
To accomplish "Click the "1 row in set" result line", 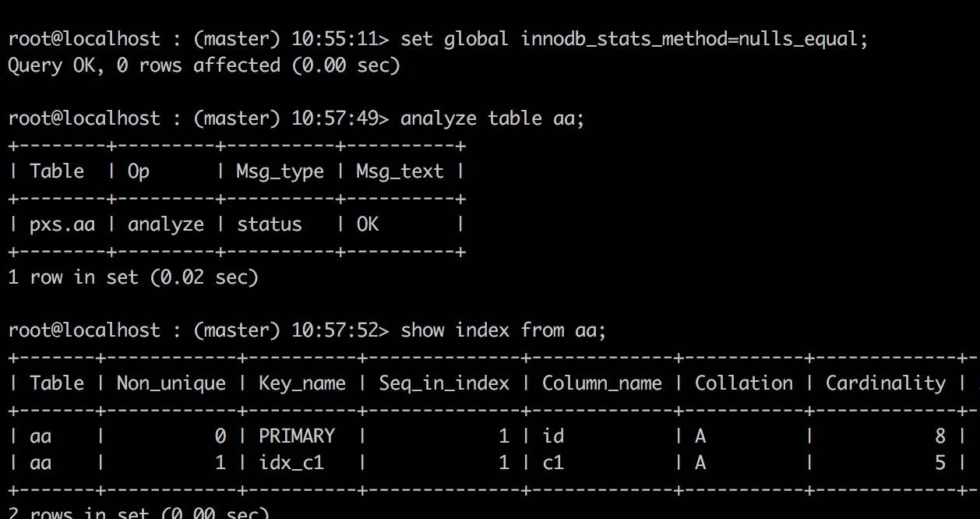I will click(x=132, y=277).
